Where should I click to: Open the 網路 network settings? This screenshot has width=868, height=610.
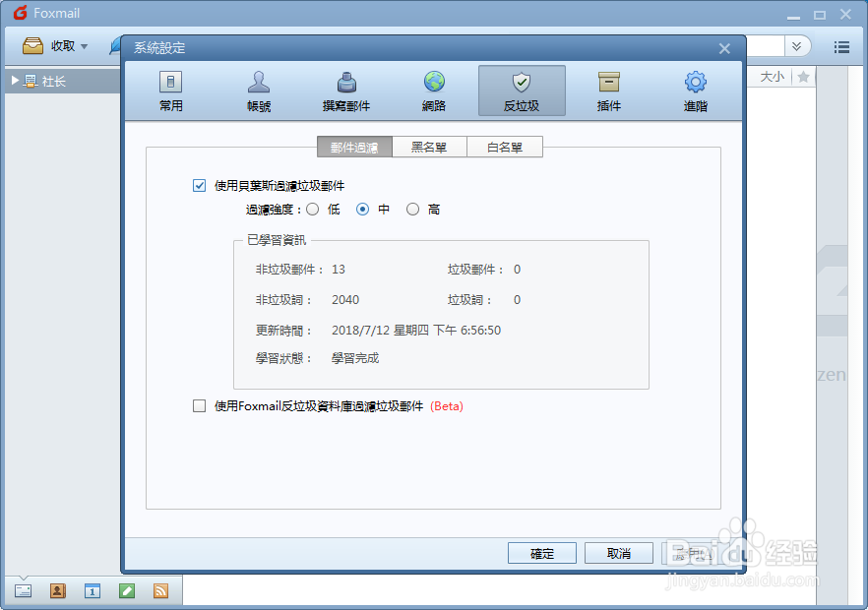click(433, 90)
